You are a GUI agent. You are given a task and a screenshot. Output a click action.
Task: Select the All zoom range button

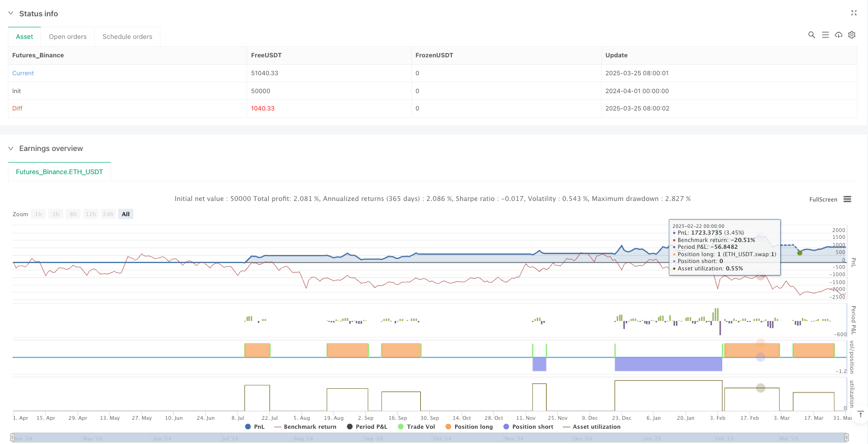(126, 214)
